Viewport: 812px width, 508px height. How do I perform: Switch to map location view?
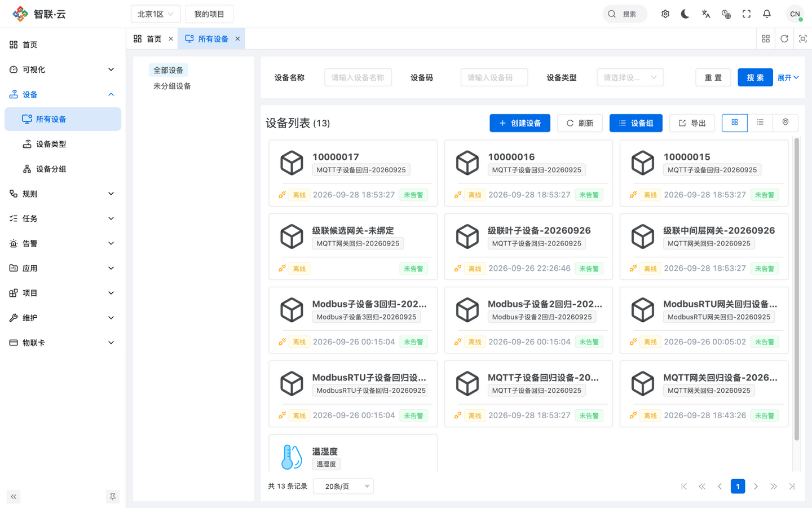[785, 122]
